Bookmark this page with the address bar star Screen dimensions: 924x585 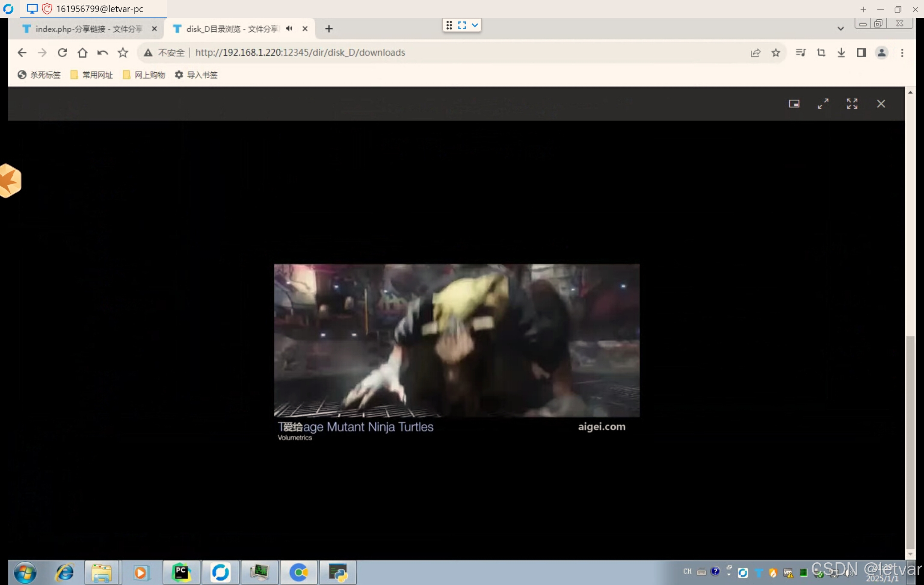[x=776, y=53]
